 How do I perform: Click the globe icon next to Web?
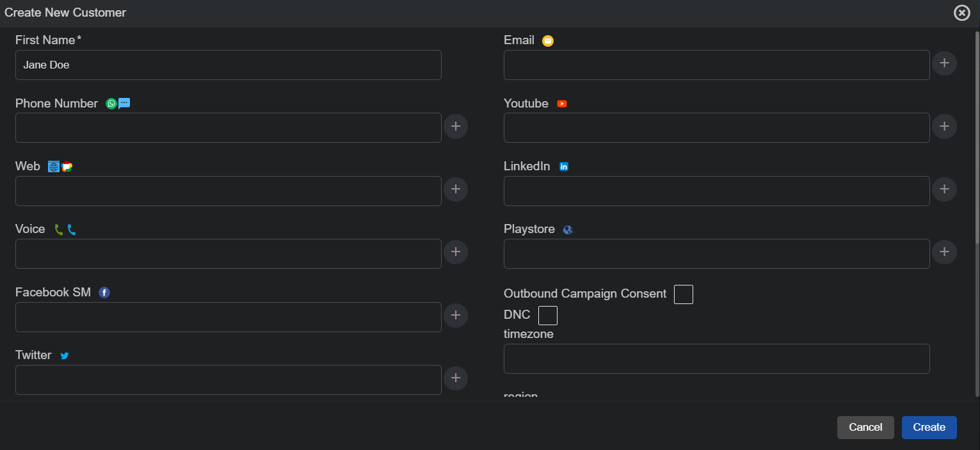click(54, 167)
